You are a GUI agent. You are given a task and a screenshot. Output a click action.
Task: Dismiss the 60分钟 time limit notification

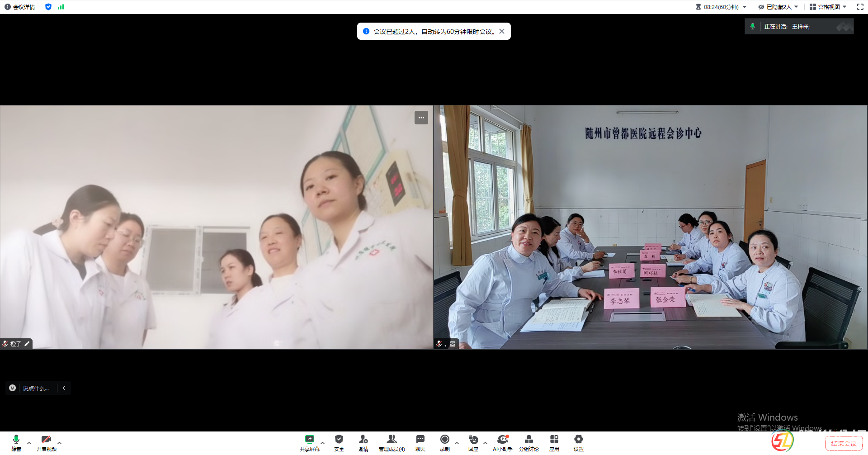click(502, 31)
